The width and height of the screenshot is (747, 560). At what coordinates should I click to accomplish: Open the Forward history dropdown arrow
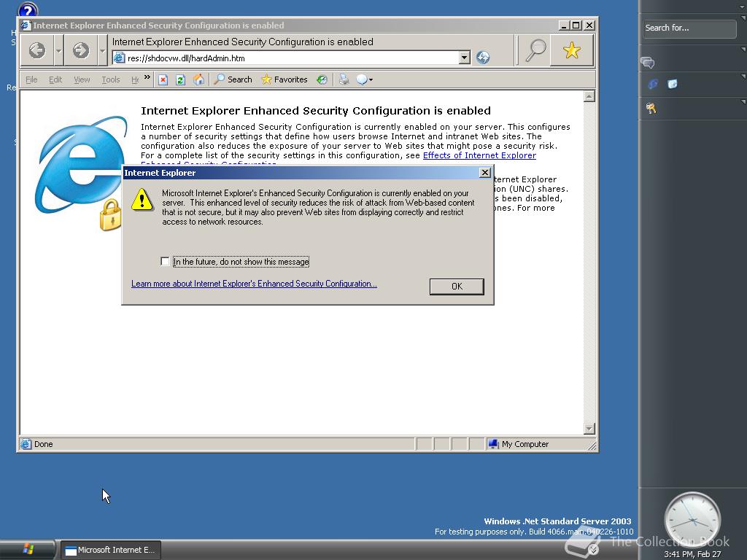(102, 50)
